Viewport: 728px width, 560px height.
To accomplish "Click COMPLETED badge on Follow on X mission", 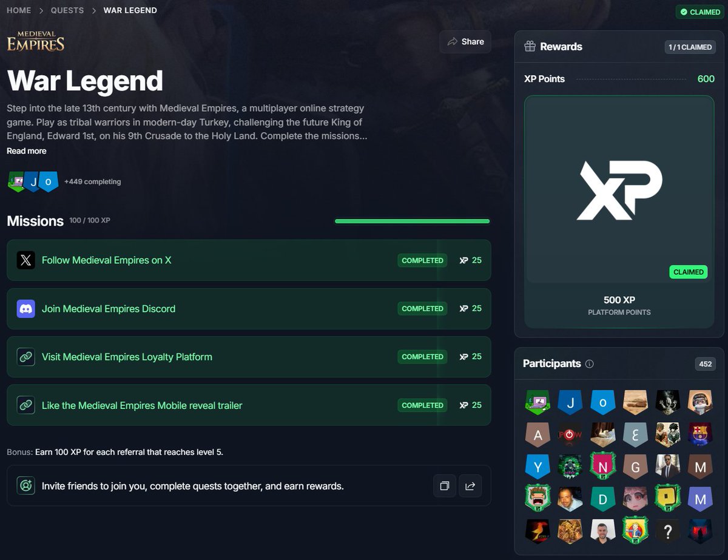I will (x=422, y=260).
